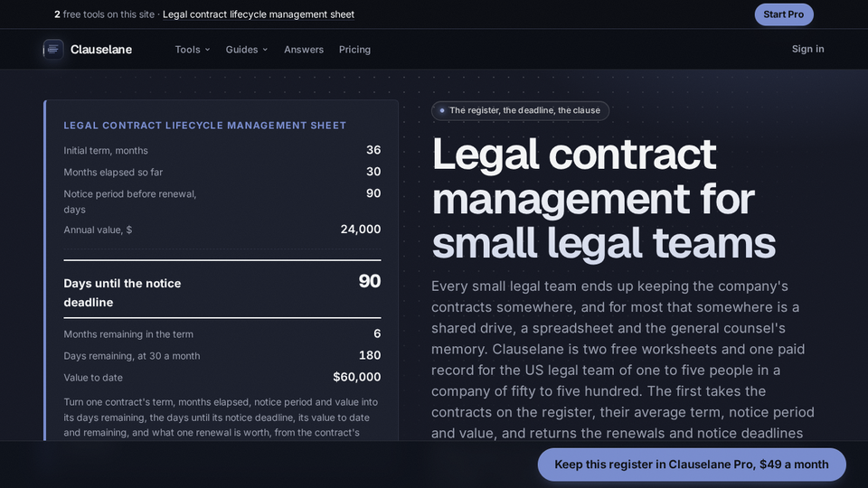Click the sheet heading LEGAL CONTRACT LIFECYCLE MANAGEMENT SHEET

coord(205,126)
